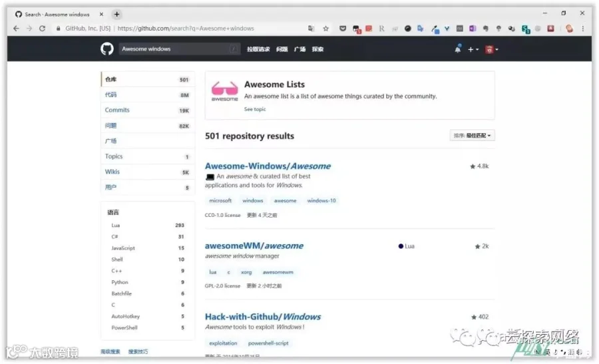Open Awesome-Windows/Awesome repository
The height and width of the screenshot is (364, 599).
[x=268, y=166]
